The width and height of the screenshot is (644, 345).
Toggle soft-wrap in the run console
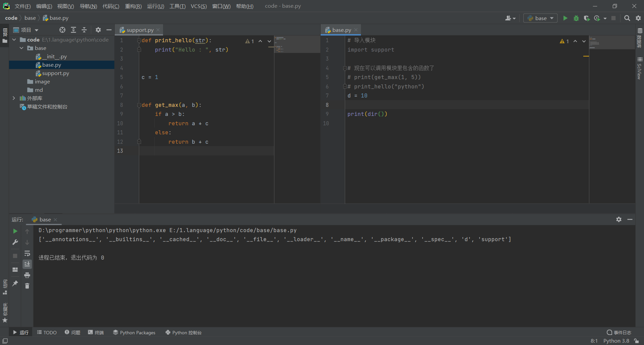pyautogui.click(x=27, y=253)
